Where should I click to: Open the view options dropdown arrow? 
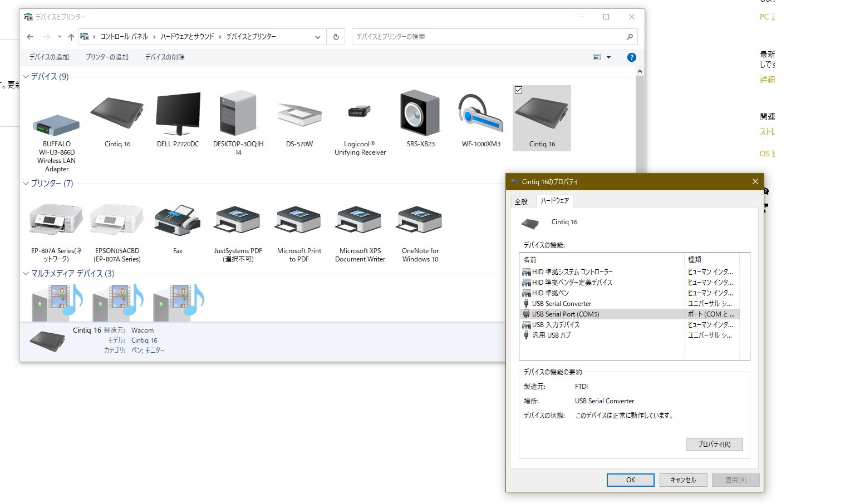point(608,57)
